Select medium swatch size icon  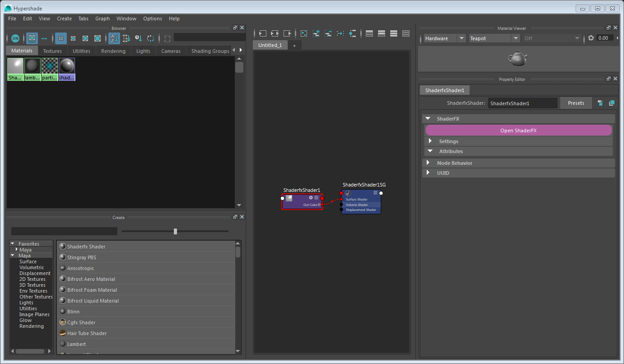pyautogui.click(x=73, y=38)
